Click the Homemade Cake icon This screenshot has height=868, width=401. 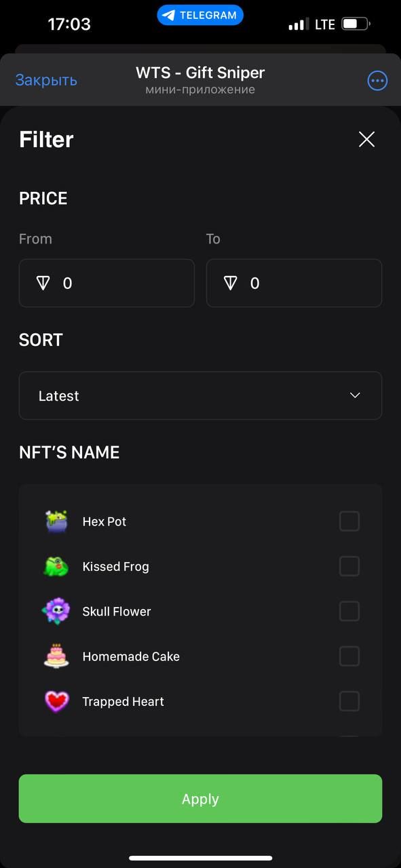56,656
